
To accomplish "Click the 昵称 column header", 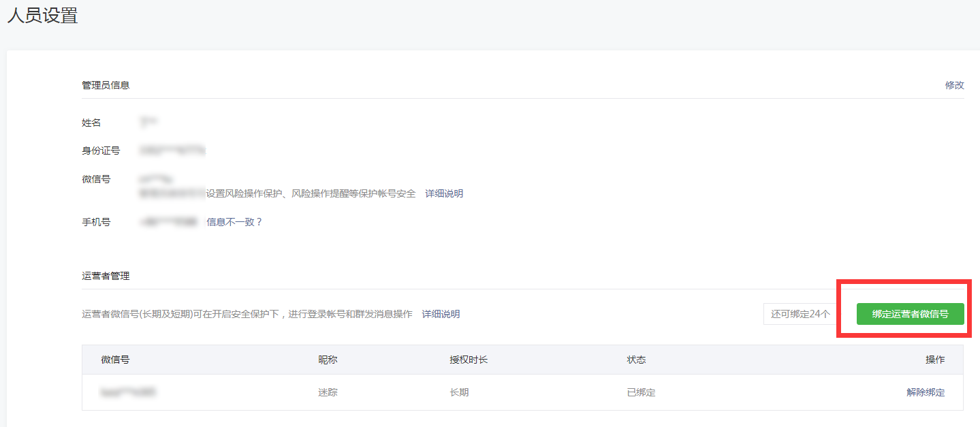I will pyautogui.click(x=328, y=360).
